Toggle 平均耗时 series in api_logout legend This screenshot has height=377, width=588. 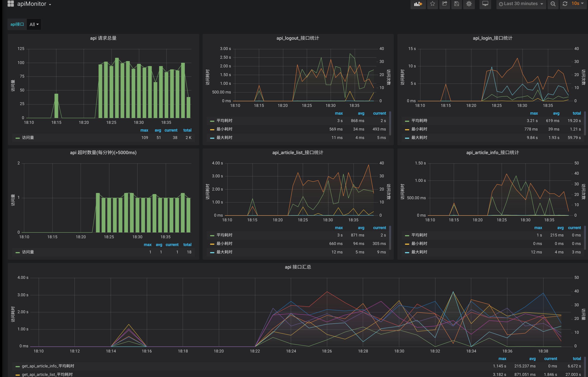pos(224,121)
